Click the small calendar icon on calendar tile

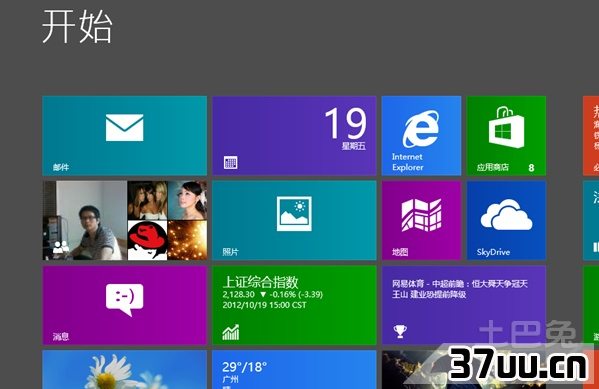(230, 163)
